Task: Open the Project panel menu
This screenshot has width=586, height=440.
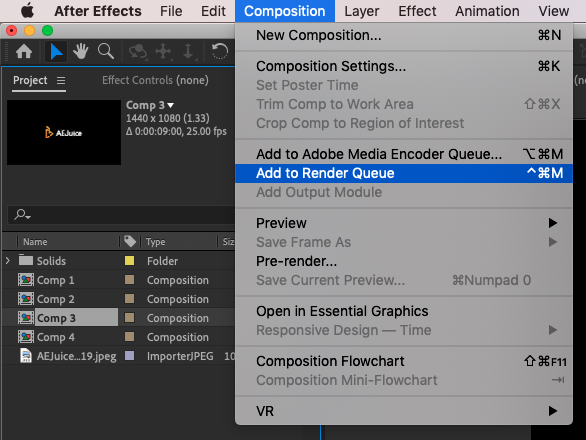Action: coord(61,80)
